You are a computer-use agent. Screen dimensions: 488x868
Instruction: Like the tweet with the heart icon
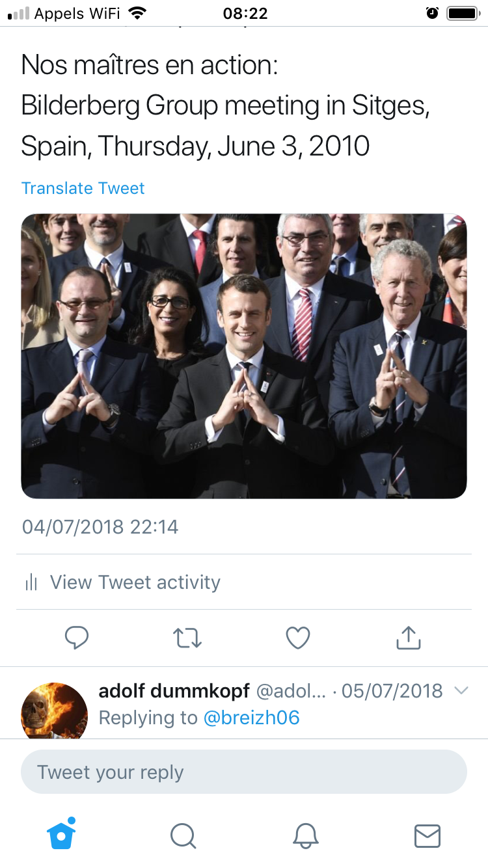tap(298, 638)
